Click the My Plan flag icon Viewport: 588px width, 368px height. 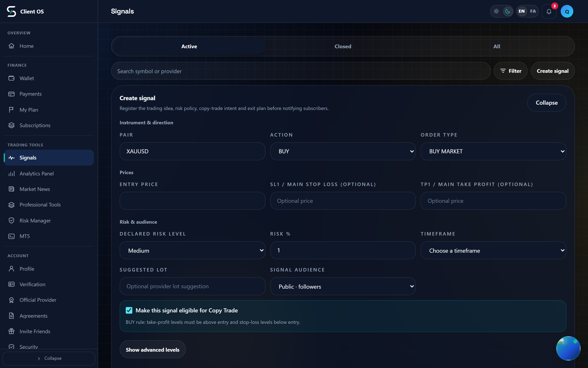11,110
